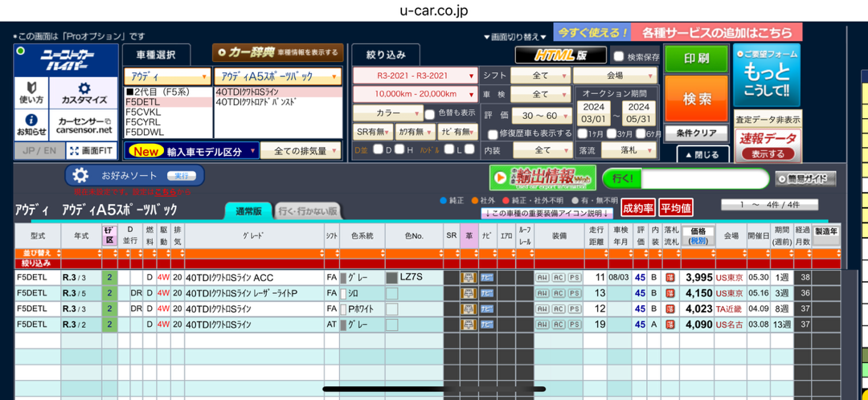Click the PS equipment icon in 4,090 row
Viewport: 868px width, 400px height.
coord(573,324)
